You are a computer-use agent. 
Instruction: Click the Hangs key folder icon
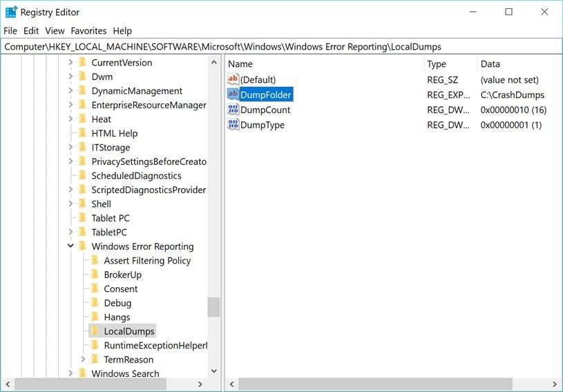(x=95, y=317)
